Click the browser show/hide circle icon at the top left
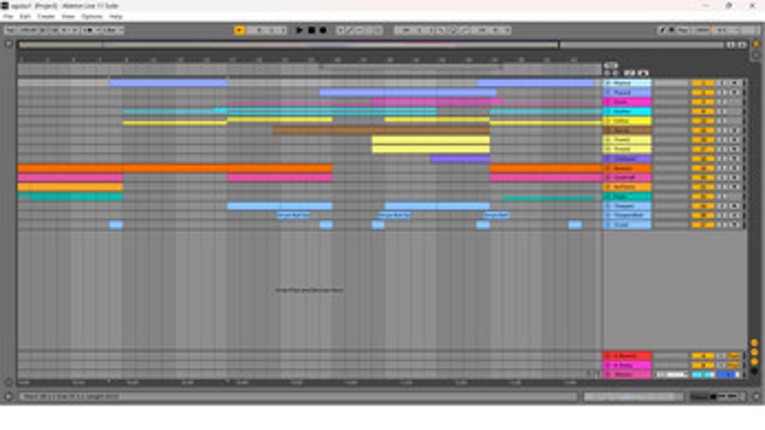Screen dimensions: 765x430 pos(8,44)
